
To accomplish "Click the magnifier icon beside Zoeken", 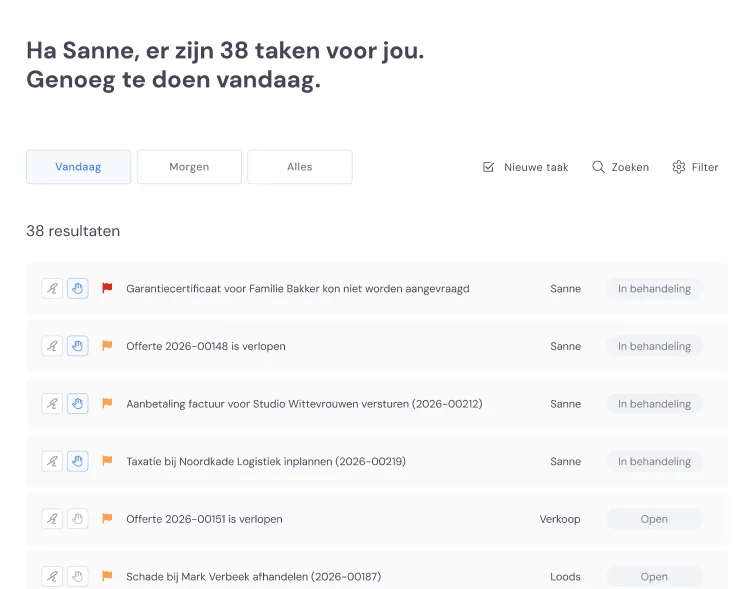I will (x=598, y=167).
